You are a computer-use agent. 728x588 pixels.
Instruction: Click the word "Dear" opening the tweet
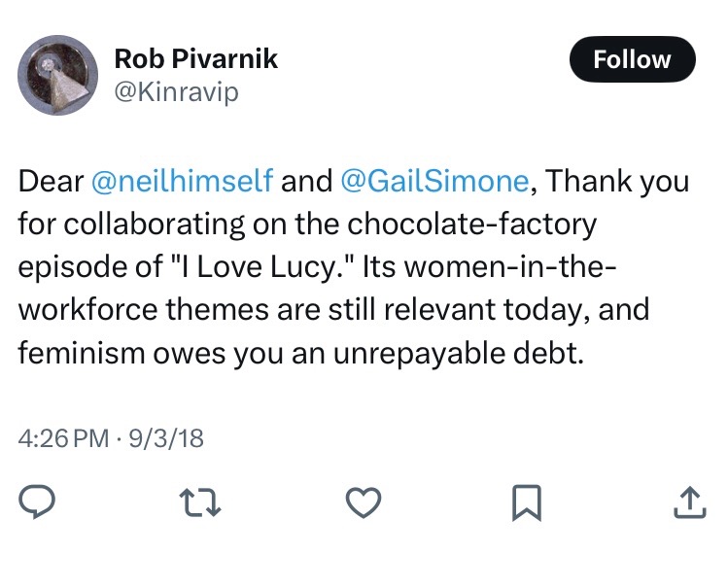coord(50,182)
